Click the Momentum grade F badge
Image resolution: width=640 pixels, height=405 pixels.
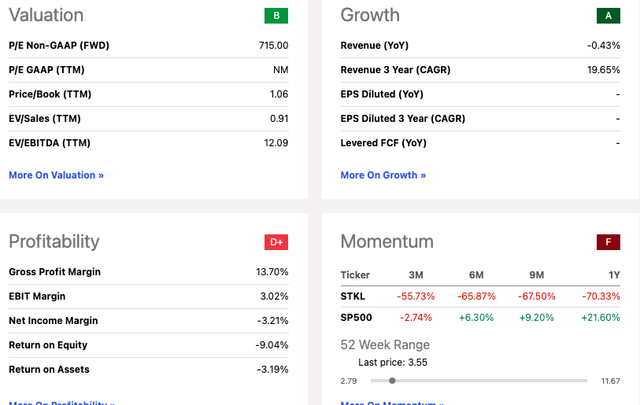pyautogui.click(x=607, y=242)
